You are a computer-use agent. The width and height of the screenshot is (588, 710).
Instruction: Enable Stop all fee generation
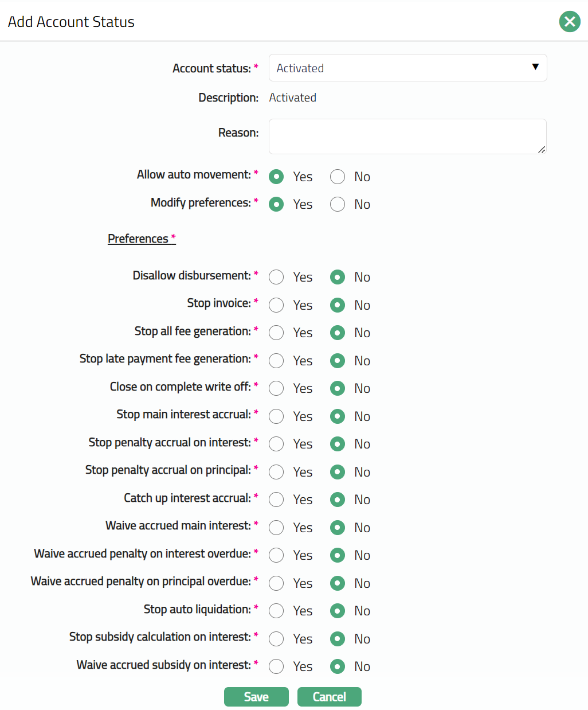click(x=276, y=333)
